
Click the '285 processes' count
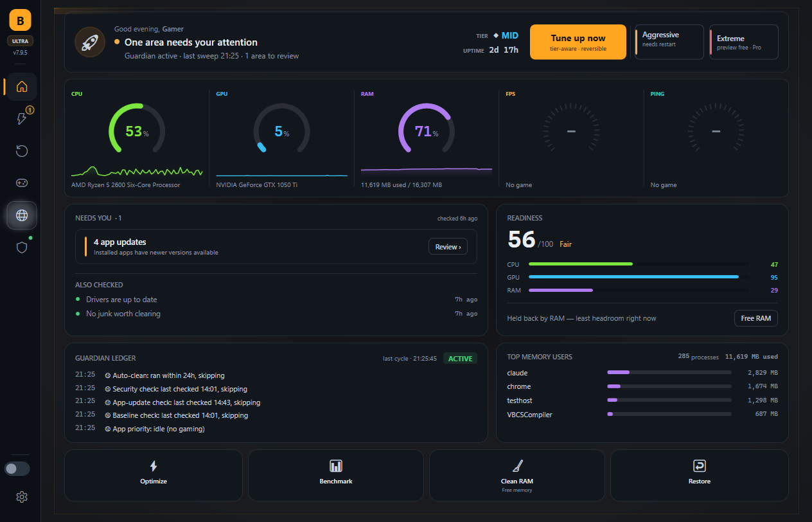click(x=698, y=356)
